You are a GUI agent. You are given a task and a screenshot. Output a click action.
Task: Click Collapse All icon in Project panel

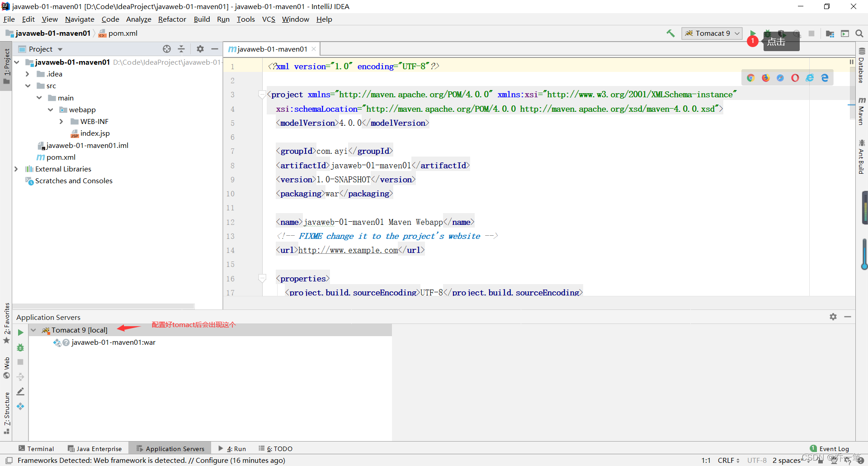click(181, 49)
